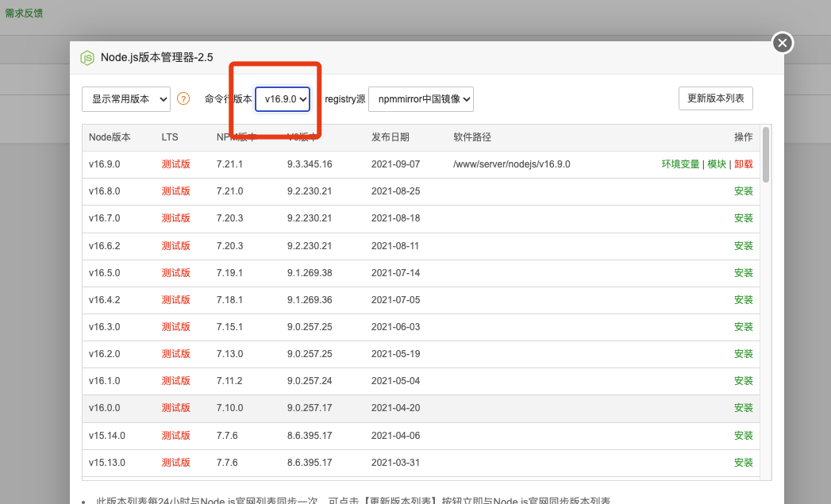Install Node v16.8.0
831x504 pixels.
744,191
